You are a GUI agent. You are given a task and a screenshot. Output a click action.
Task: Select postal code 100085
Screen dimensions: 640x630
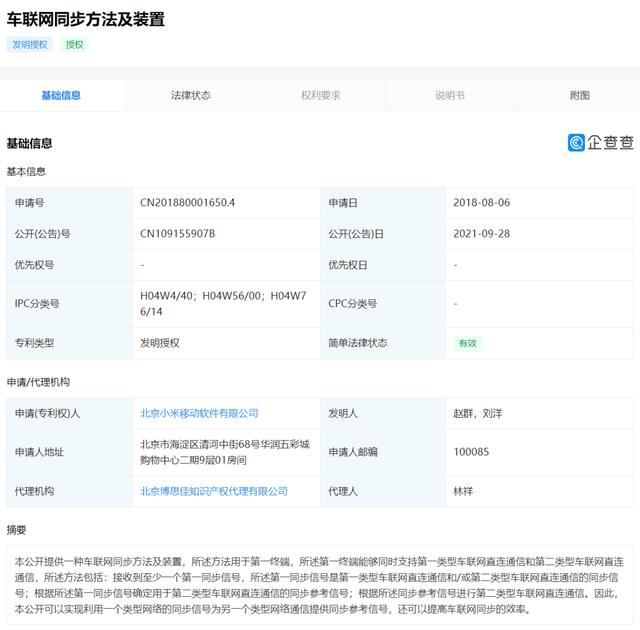coord(471,452)
